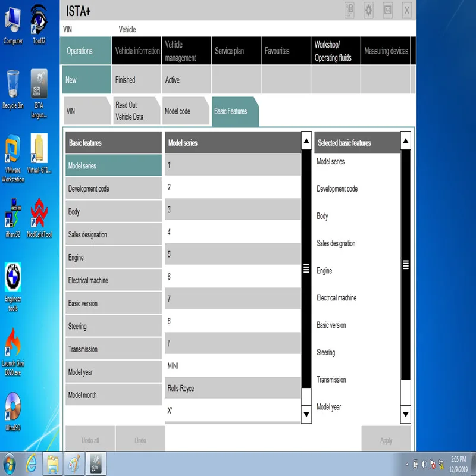Select Model month basic feature
This screenshot has height=476, width=476.
pos(114,395)
